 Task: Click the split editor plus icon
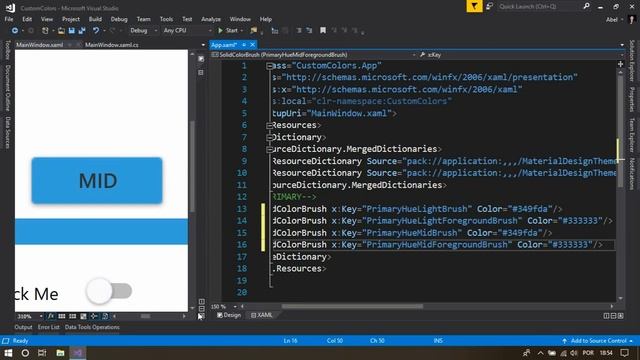[x=620, y=64]
